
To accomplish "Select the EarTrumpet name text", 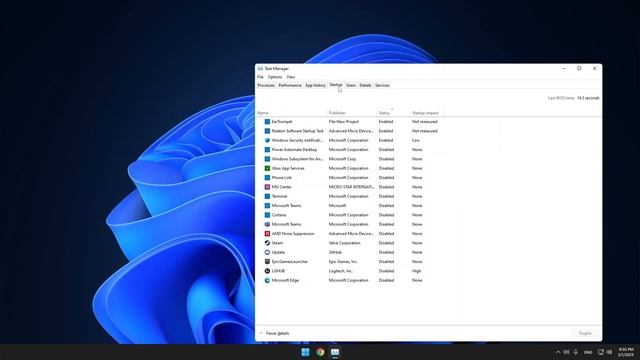I will pyautogui.click(x=282, y=122).
